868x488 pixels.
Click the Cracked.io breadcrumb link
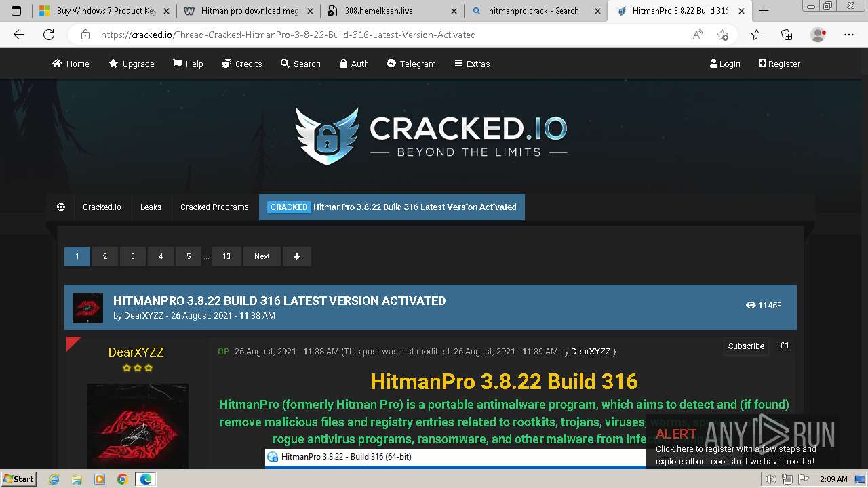pyautogui.click(x=102, y=207)
